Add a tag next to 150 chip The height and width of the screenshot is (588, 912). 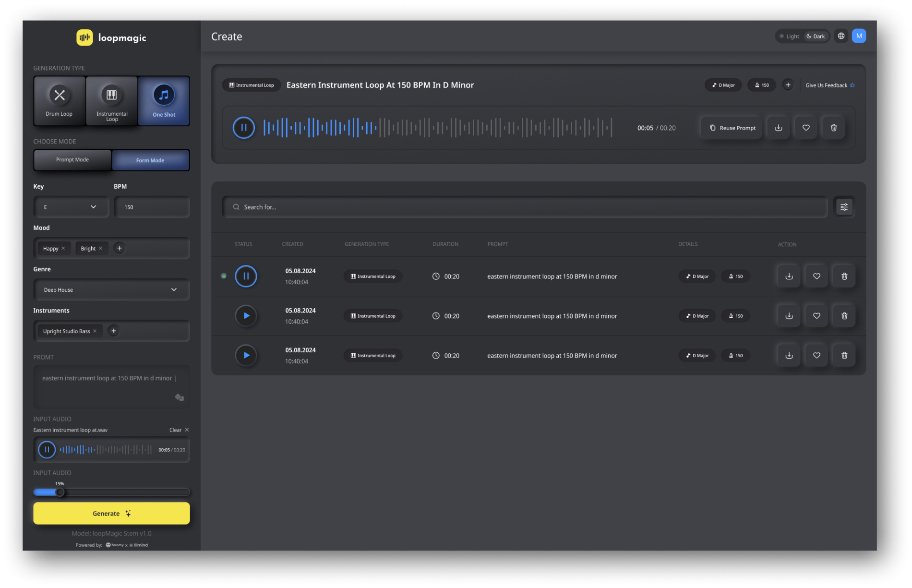[788, 85]
